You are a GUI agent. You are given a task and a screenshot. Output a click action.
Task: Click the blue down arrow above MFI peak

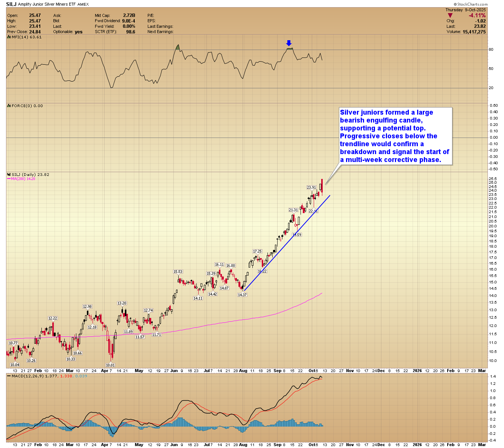(x=289, y=43)
